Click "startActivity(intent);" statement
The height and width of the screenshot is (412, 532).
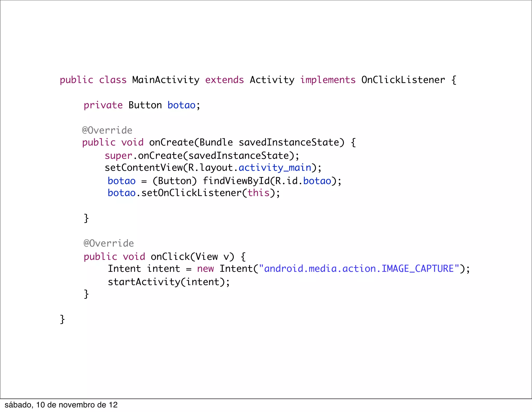tap(169, 282)
